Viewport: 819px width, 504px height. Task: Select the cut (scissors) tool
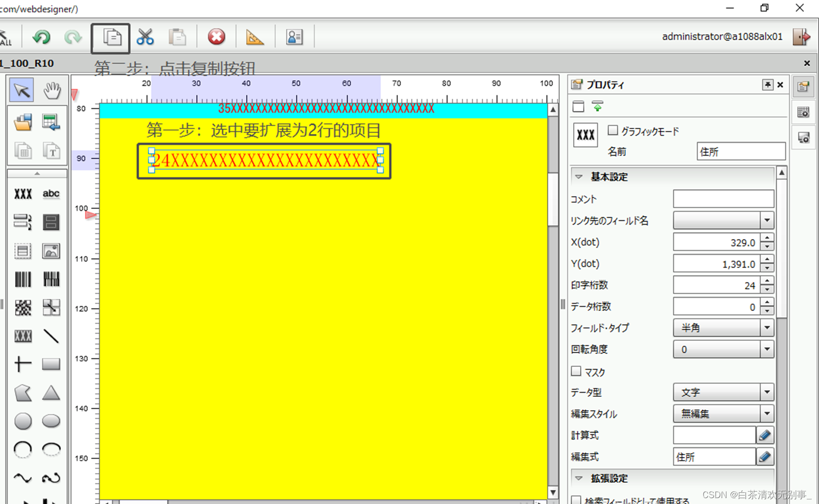pyautogui.click(x=145, y=36)
